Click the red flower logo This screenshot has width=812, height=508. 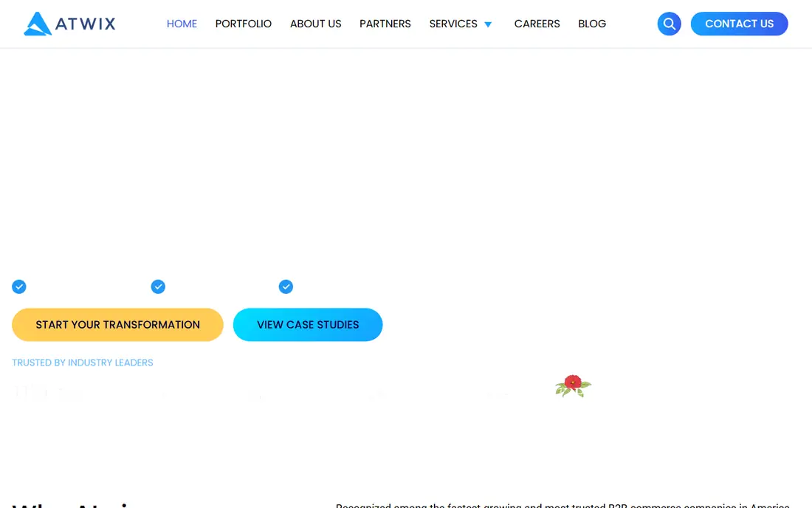tap(574, 385)
